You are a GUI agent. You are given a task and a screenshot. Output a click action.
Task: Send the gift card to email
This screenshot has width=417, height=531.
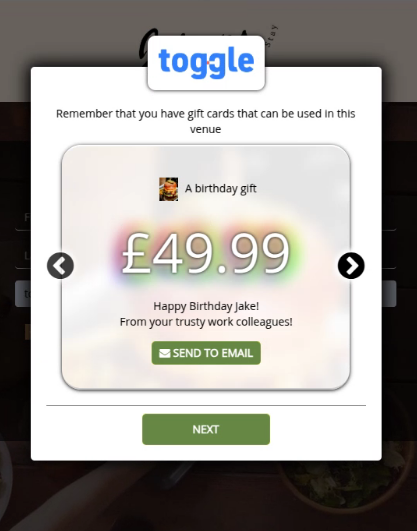206,353
